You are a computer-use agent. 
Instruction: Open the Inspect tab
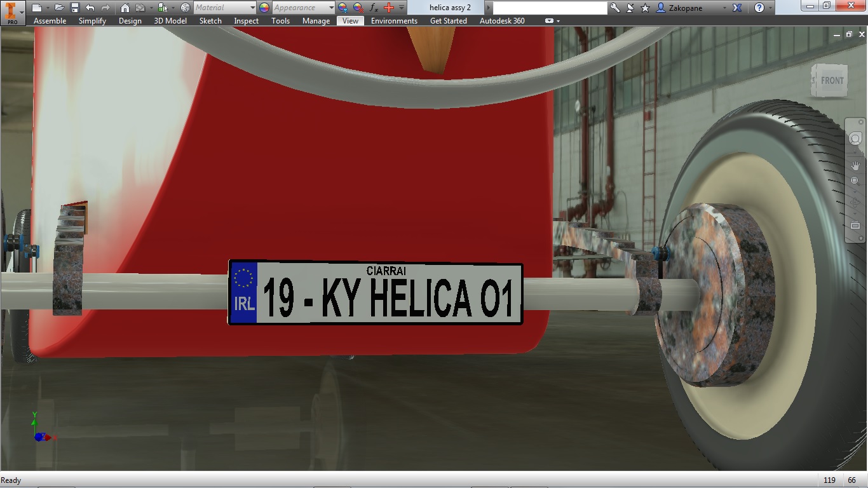pos(247,21)
